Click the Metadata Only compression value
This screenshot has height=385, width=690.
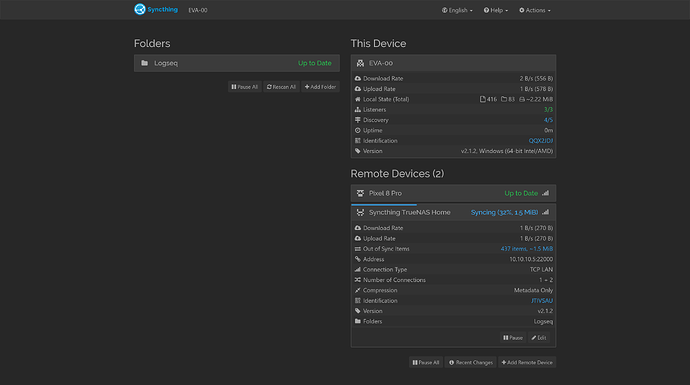pos(533,290)
